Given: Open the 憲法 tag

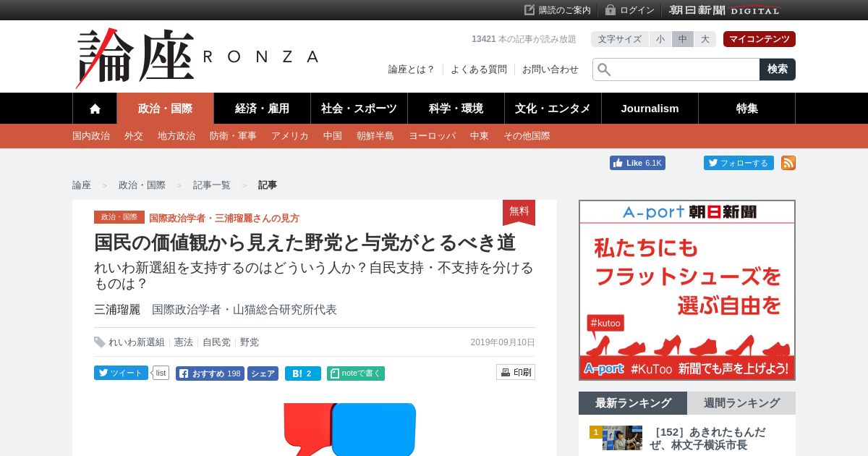Looking at the screenshot, I should tap(184, 342).
